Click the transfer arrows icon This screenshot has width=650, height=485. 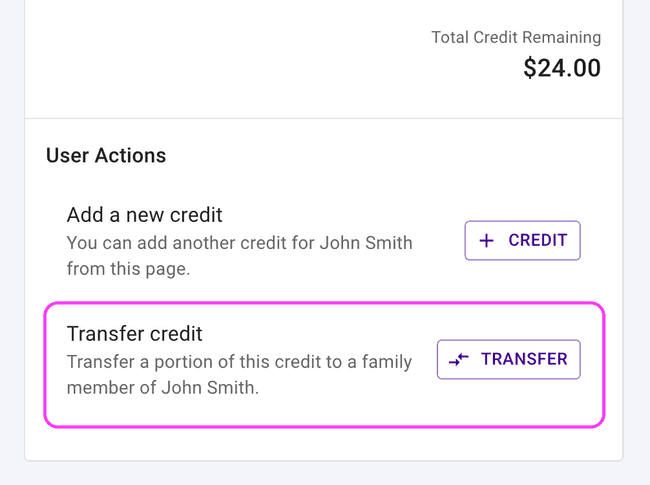(x=459, y=360)
